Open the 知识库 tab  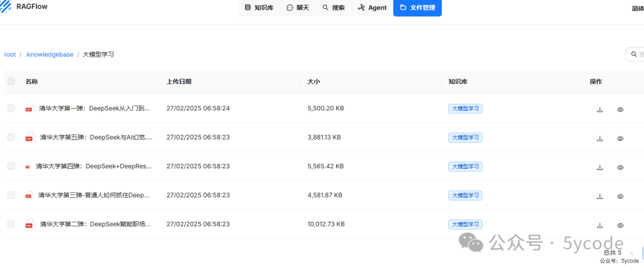click(259, 8)
